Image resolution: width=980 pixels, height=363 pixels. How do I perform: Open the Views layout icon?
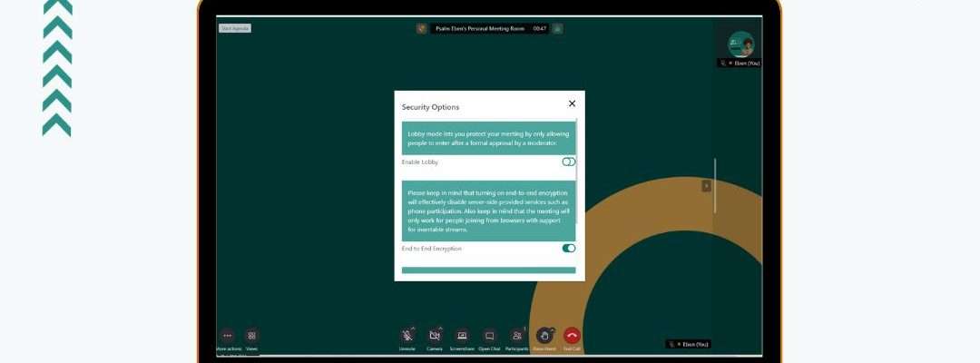click(252, 336)
